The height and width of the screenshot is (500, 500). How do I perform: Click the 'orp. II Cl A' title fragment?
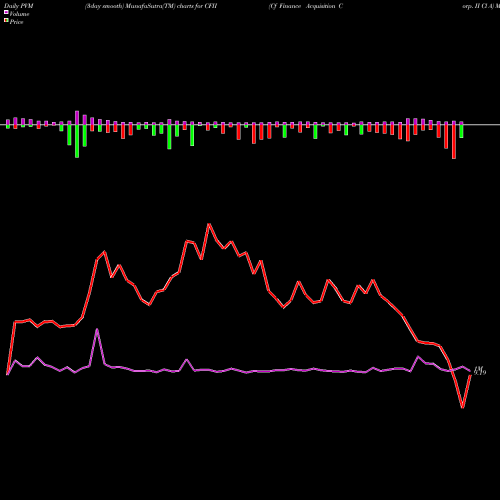(479, 6)
